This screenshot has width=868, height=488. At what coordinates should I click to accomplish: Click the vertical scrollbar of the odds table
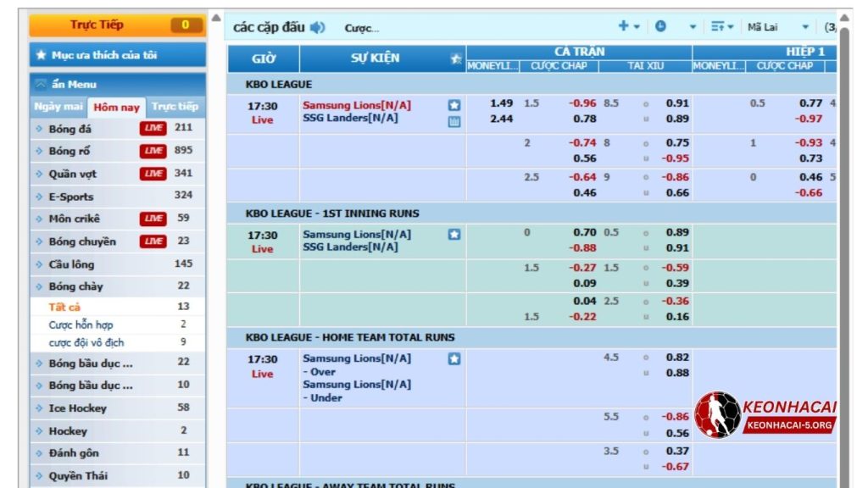(x=844, y=254)
